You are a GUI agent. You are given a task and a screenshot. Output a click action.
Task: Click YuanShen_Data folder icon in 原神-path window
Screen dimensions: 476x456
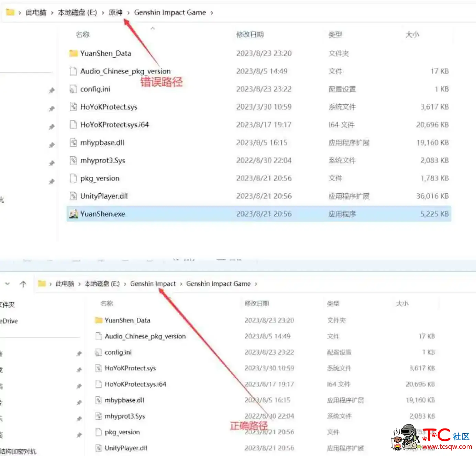(73, 53)
